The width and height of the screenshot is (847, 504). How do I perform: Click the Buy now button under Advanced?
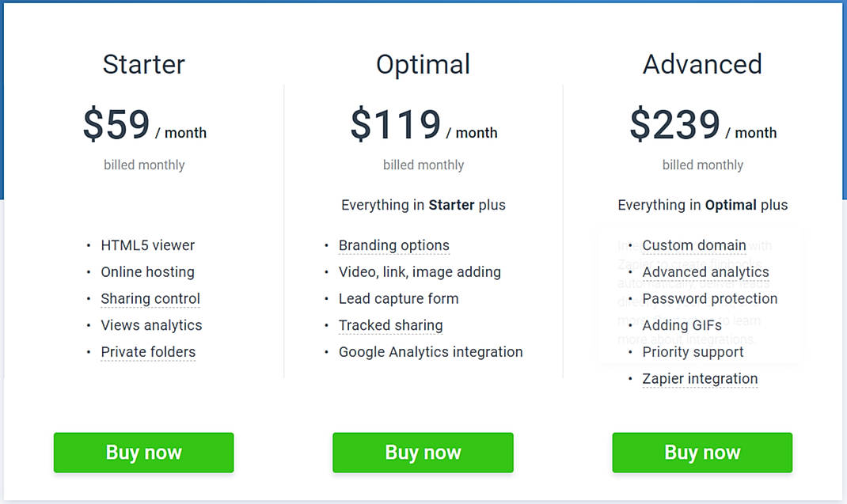coord(702,453)
